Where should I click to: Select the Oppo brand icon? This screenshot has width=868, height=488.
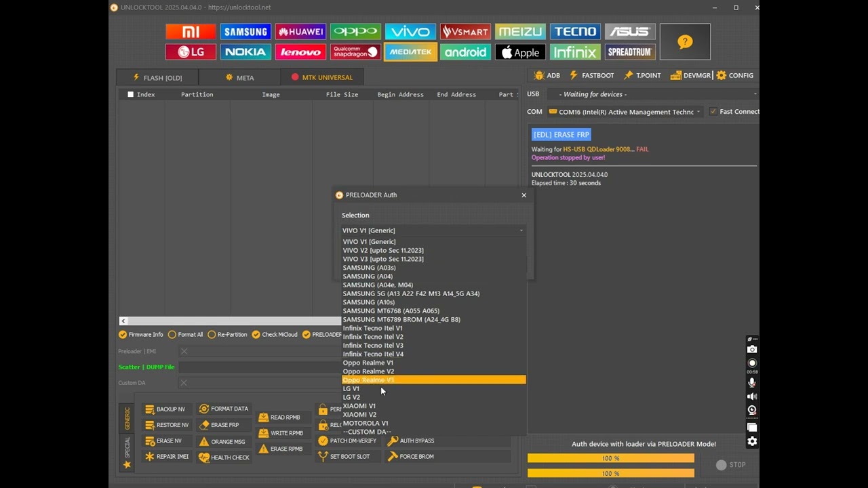click(355, 32)
